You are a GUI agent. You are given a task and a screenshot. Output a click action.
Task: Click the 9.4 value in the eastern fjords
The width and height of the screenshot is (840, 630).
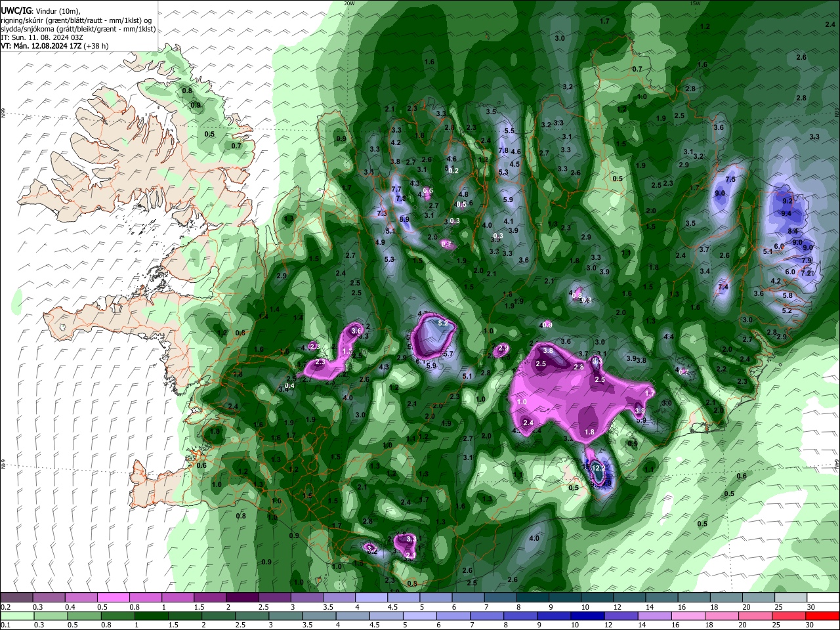786,213
